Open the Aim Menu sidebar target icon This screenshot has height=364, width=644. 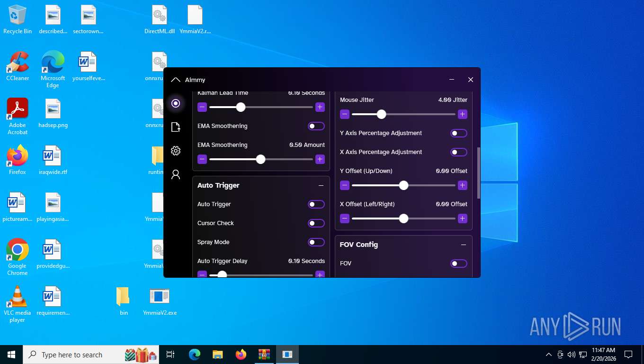click(x=176, y=103)
